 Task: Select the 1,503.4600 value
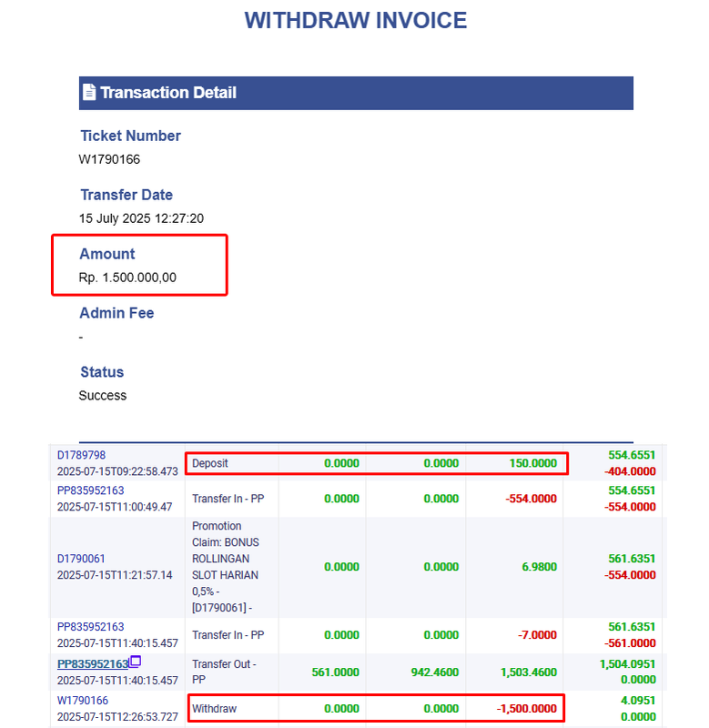(529, 672)
